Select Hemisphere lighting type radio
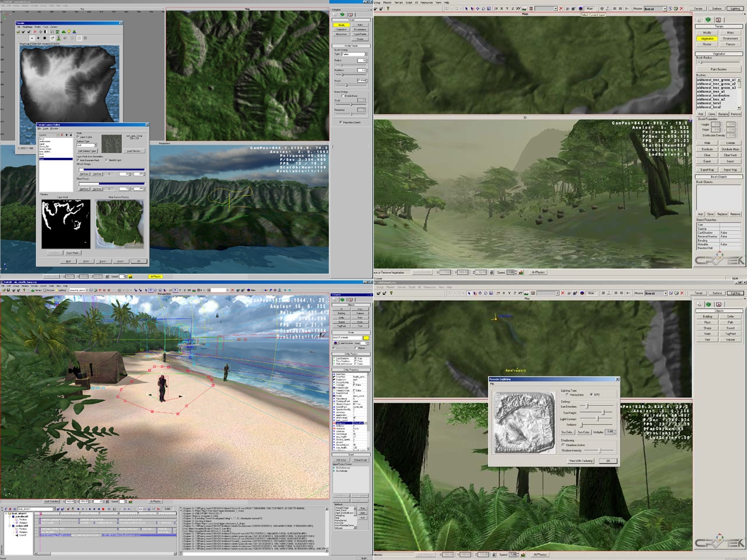The image size is (747, 560). (567, 395)
